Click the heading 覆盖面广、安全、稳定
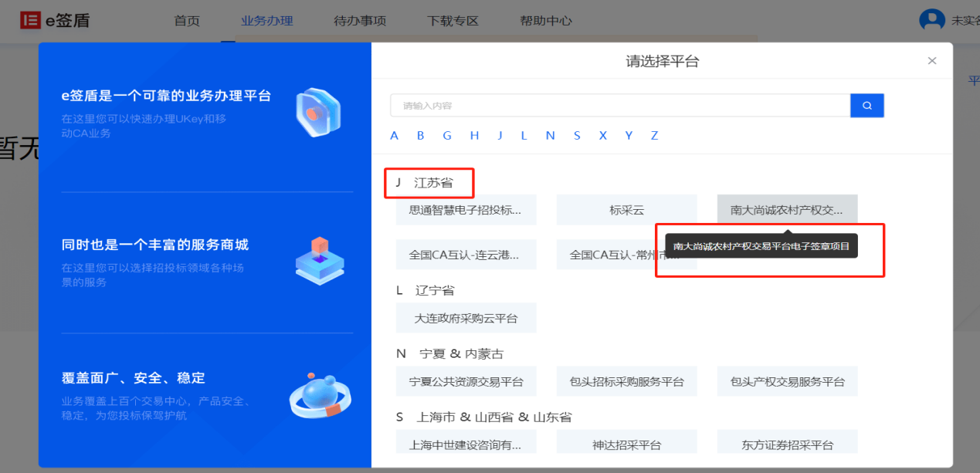The height and width of the screenshot is (473, 980). coord(134,378)
